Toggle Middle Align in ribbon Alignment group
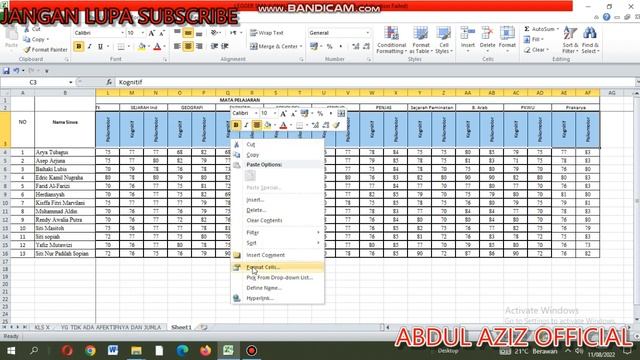 tap(188, 33)
